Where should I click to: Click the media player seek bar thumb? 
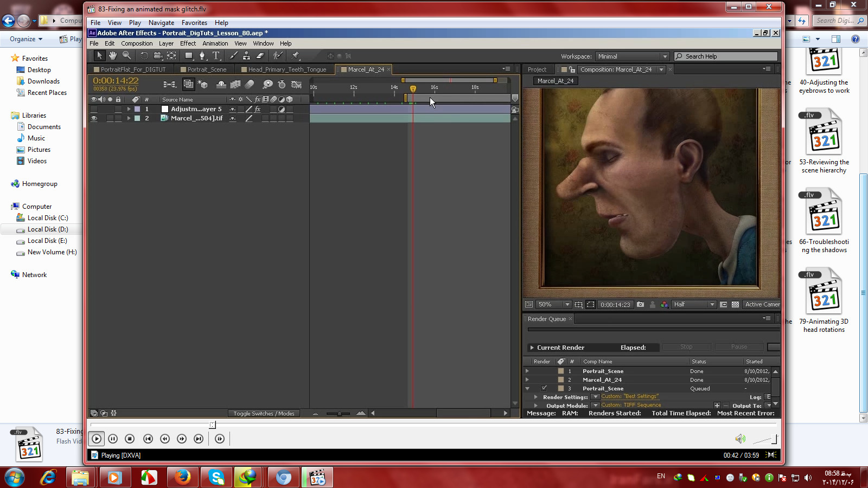(x=212, y=425)
